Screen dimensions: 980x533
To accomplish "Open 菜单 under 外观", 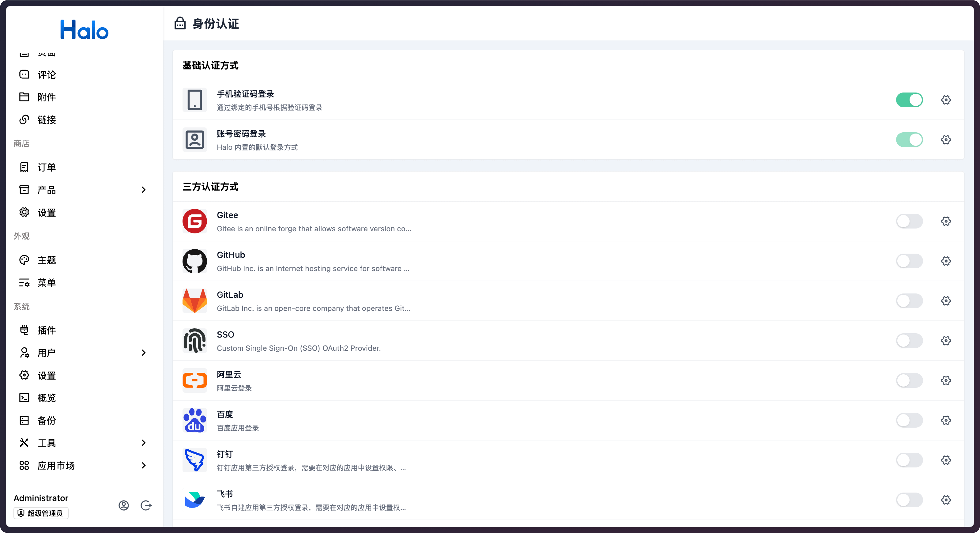I will point(47,283).
